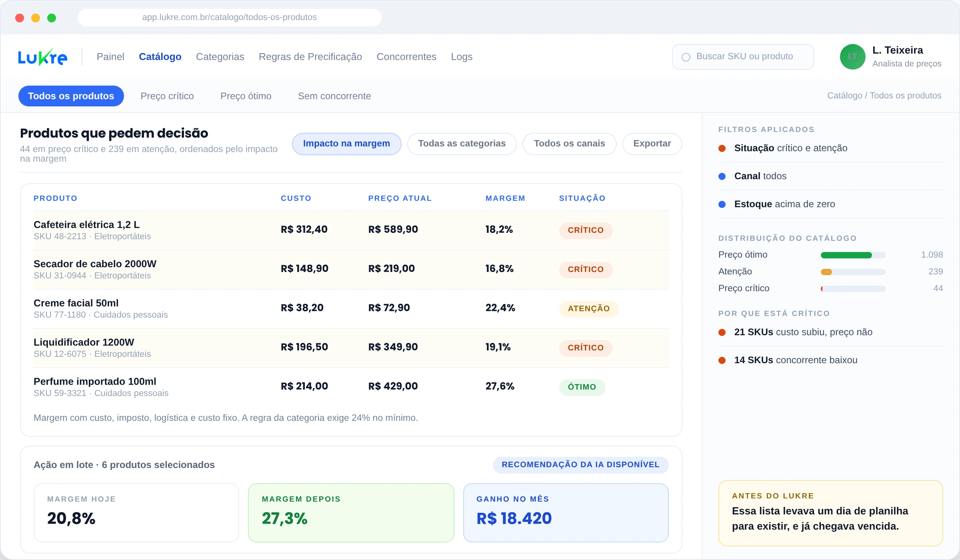Click the Crítico badge on the Cafeteira row

(586, 230)
